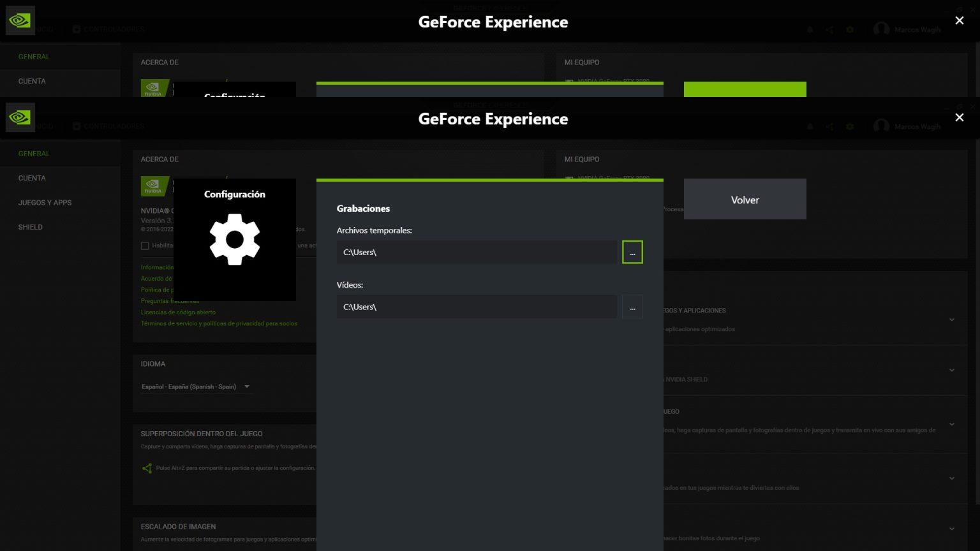This screenshot has height=551, width=980.
Task: Click Marcos Wagih's profile avatar
Action: point(882,126)
